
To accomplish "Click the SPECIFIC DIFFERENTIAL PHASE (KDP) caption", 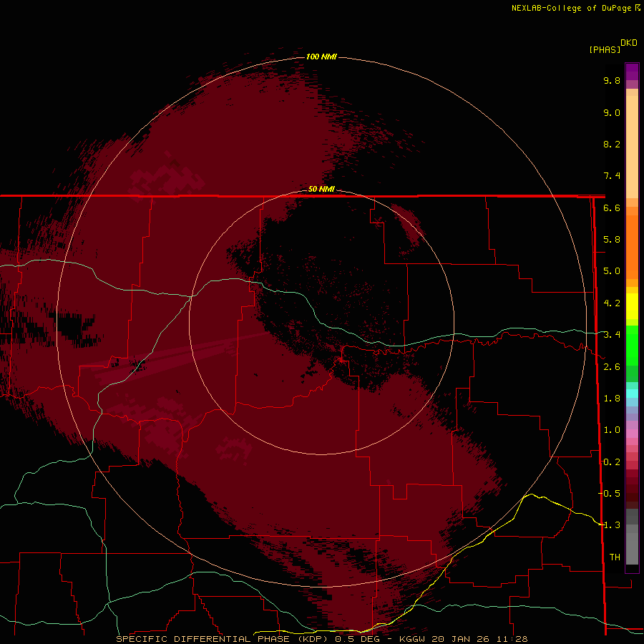I will pyautogui.click(x=223, y=639).
